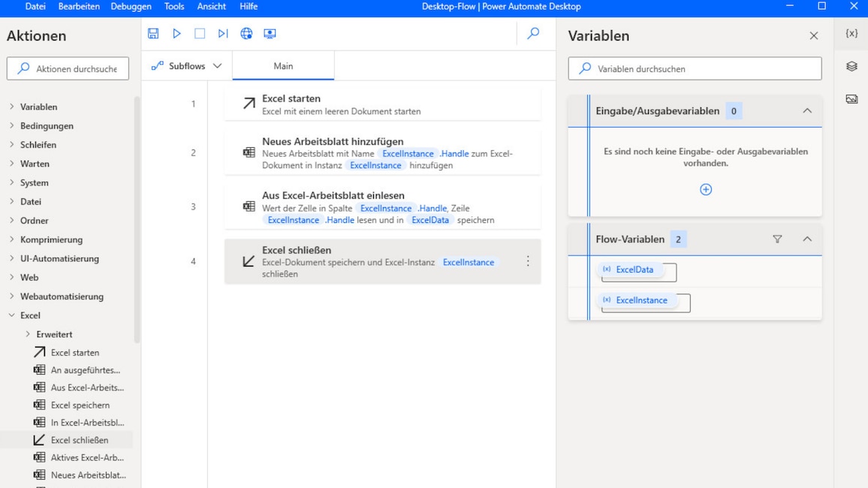Image resolution: width=868 pixels, height=488 pixels.
Task: Click the actions panel vertical scrollbar
Action: point(137,220)
